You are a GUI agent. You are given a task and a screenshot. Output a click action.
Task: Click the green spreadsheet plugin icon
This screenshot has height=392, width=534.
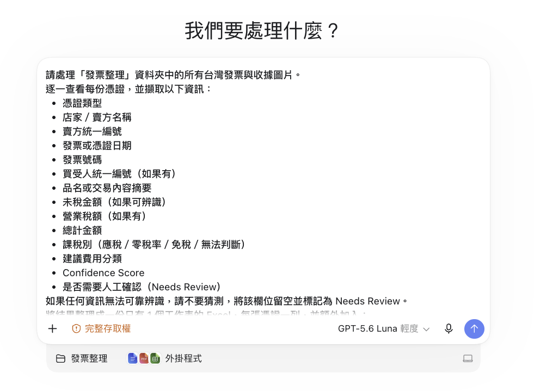click(155, 358)
